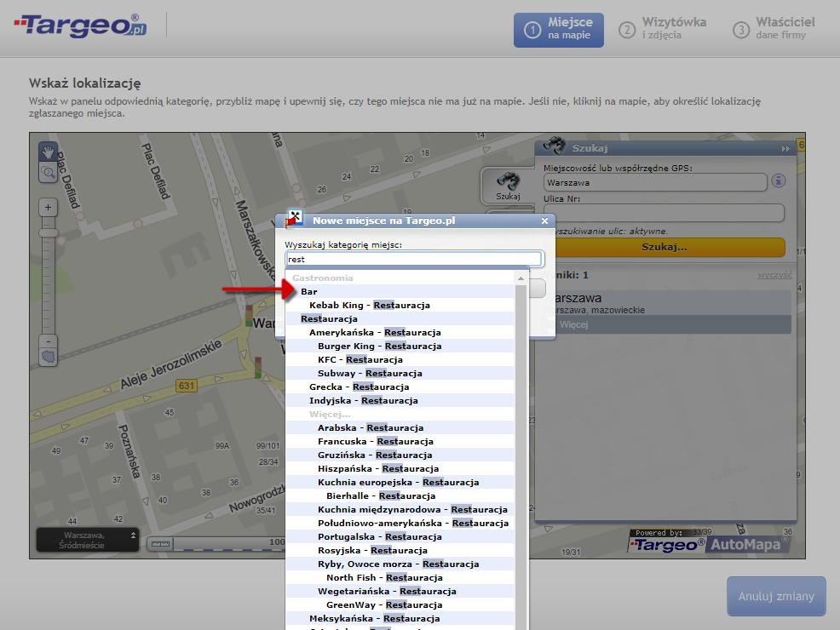840x630 pixels.
Task: Select the magnifier zoom tool on map
Action: [x=49, y=172]
